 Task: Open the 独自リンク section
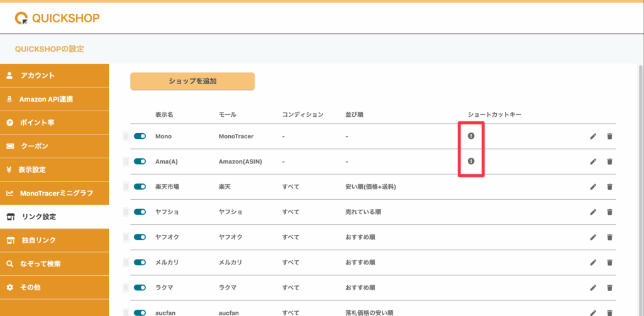(54, 241)
